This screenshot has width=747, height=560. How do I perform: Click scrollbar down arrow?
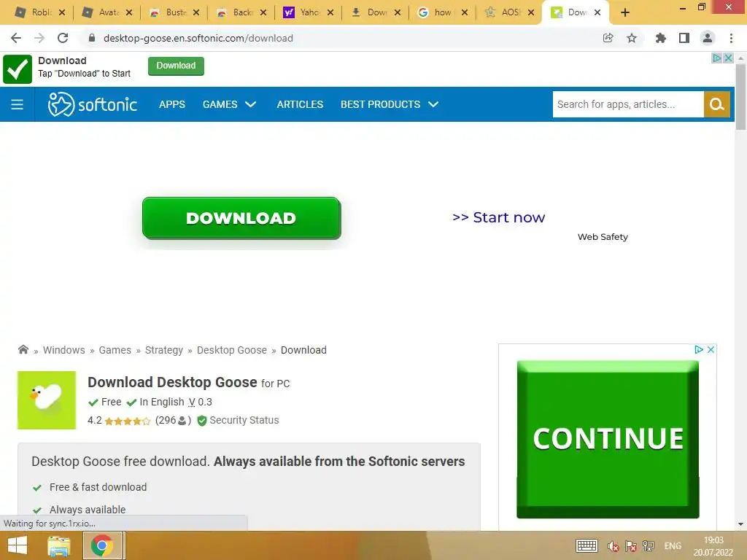(x=740, y=524)
